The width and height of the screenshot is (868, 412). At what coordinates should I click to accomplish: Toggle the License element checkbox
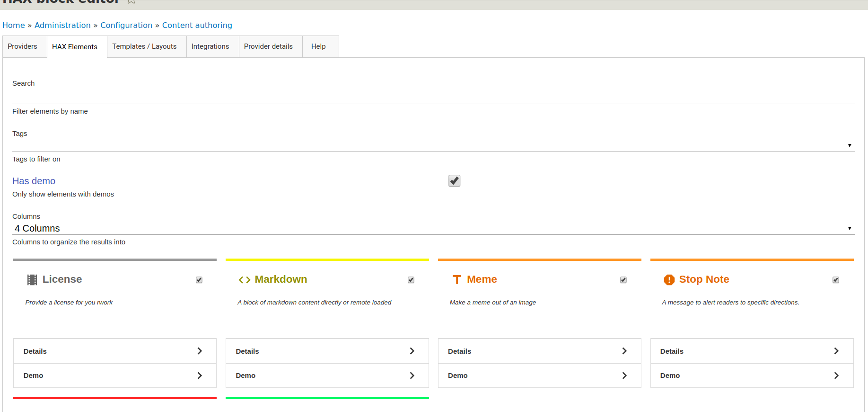point(199,280)
